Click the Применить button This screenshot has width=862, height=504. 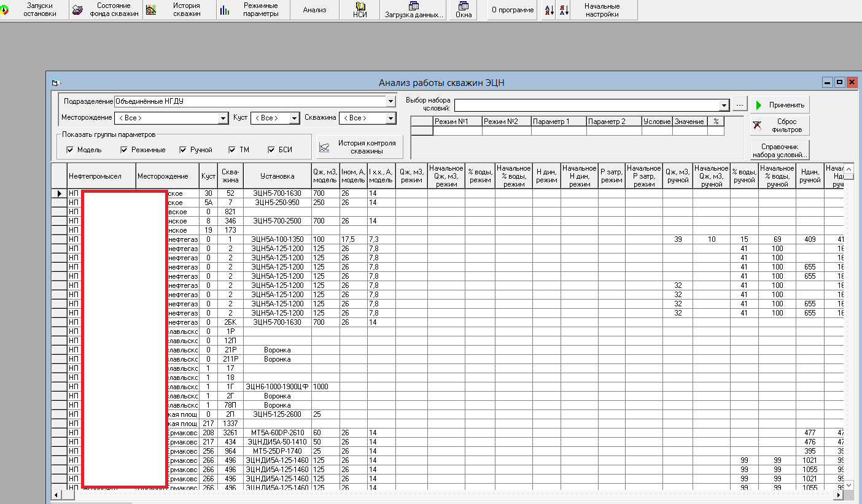(x=780, y=105)
